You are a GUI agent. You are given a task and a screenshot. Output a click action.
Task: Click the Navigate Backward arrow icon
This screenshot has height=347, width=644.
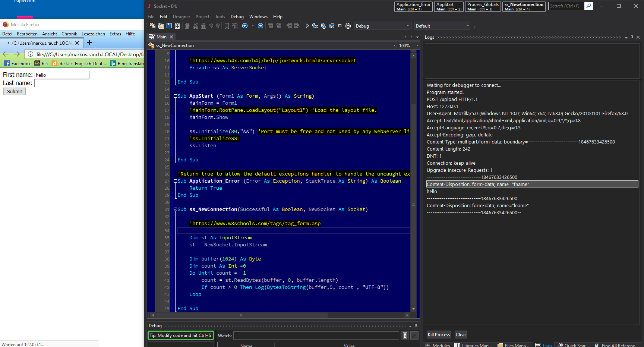(245, 26)
